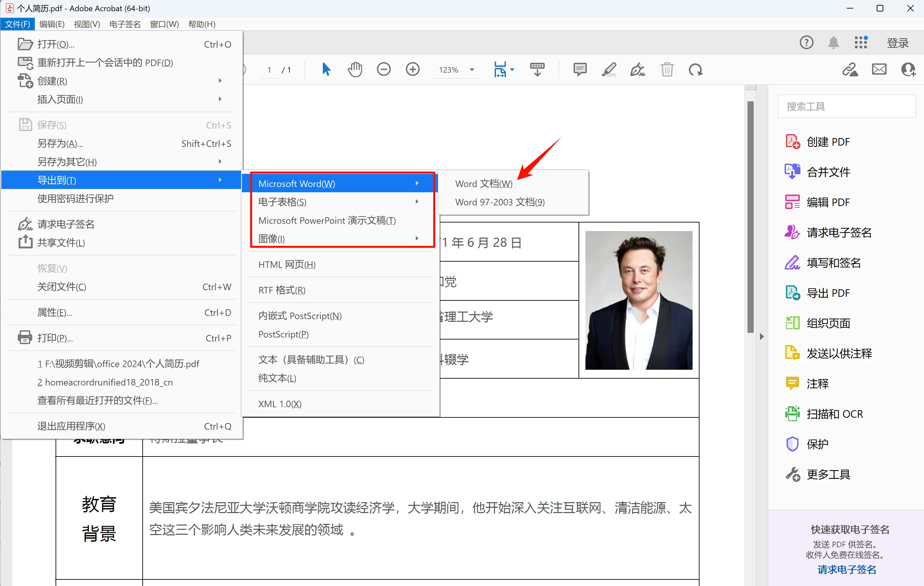Screen dimensions: 924x586
Task: Click the page number input field
Action: [269, 70]
